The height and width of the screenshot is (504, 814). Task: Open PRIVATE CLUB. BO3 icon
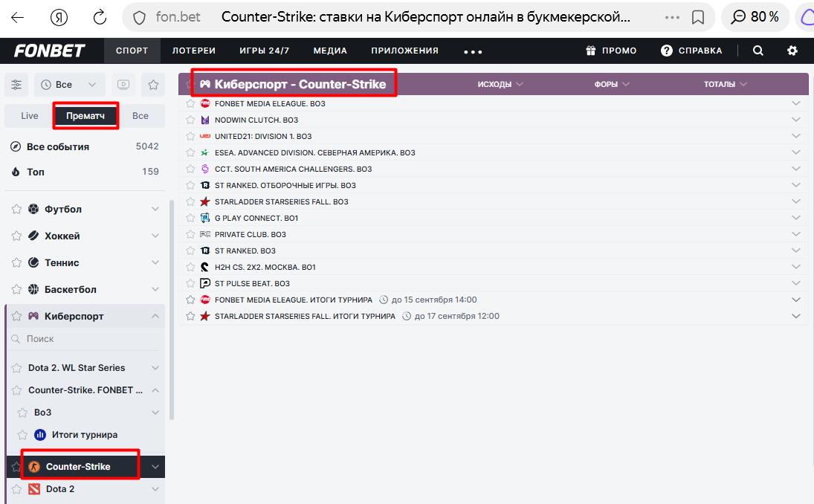(205, 235)
